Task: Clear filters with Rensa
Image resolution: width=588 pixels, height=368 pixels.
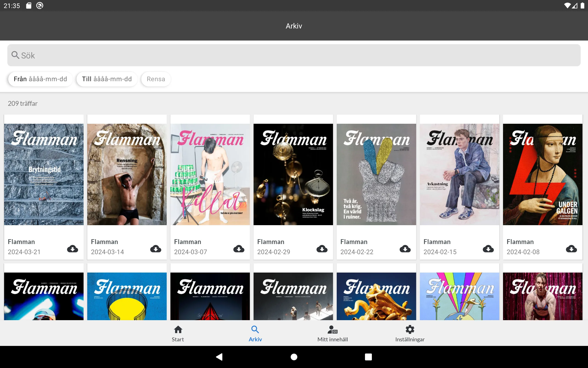Action: click(x=156, y=79)
